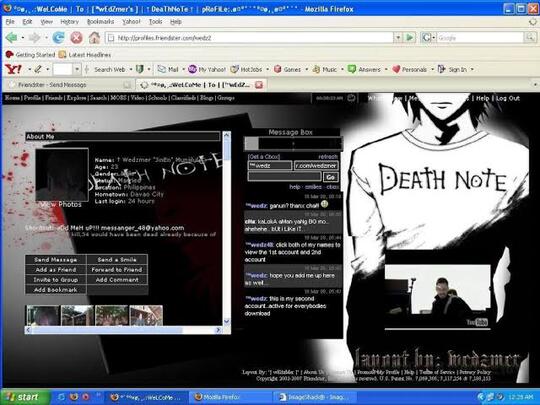540x405 pixels.
Task: Click Log Out in Friendster header
Action: pos(508,98)
